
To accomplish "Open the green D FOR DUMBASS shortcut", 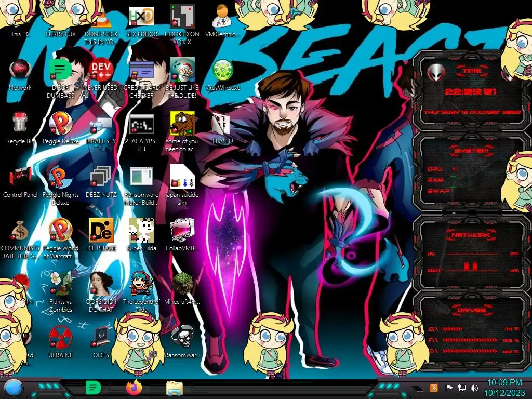I will coord(61,79).
